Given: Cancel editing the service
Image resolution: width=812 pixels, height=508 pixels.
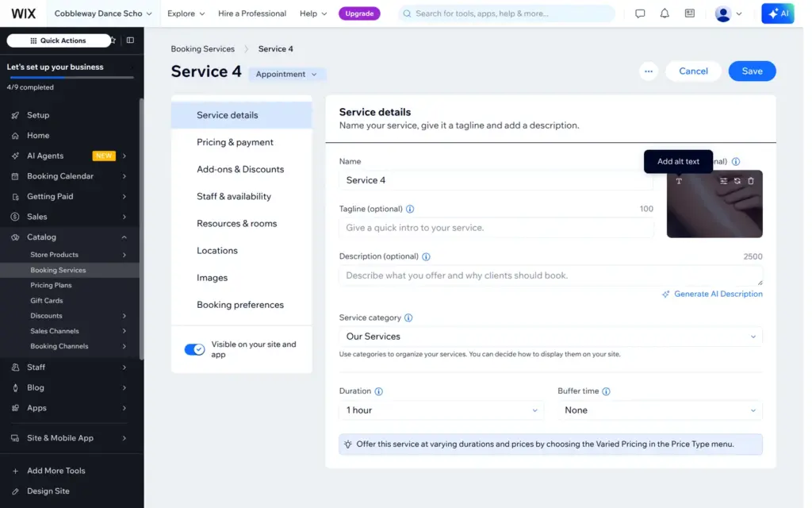Looking at the screenshot, I should (693, 71).
